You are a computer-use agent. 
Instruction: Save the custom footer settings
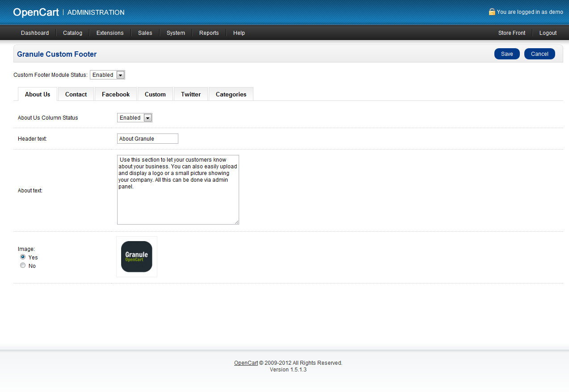click(x=507, y=54)
